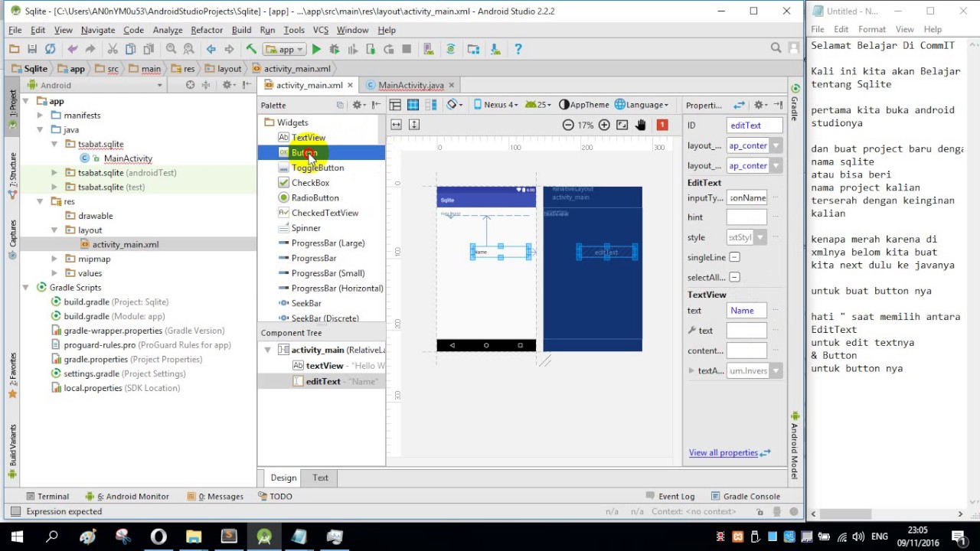Viewport: 980px width, 551px height.
Task: Show the Design view only icon
Action: pos(395,105)
